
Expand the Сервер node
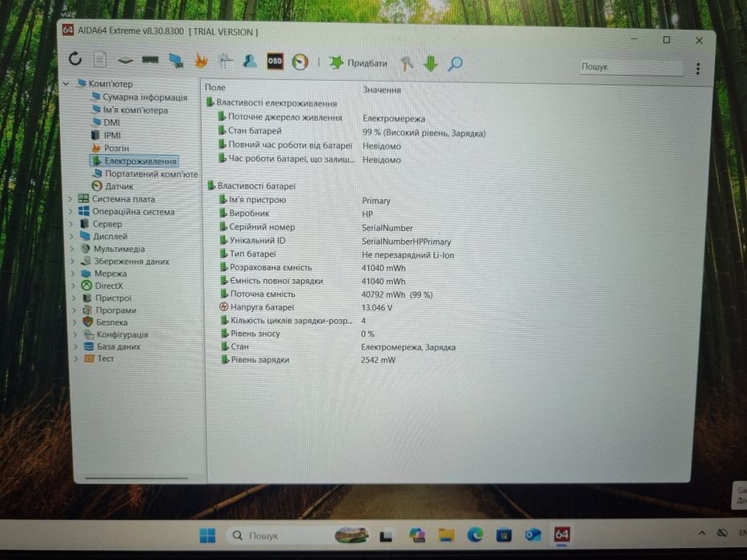[x=71, y=223]
